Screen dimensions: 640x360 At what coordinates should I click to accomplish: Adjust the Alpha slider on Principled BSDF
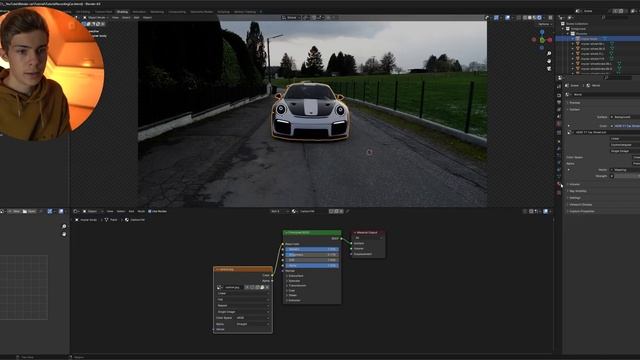click(312, 265)
